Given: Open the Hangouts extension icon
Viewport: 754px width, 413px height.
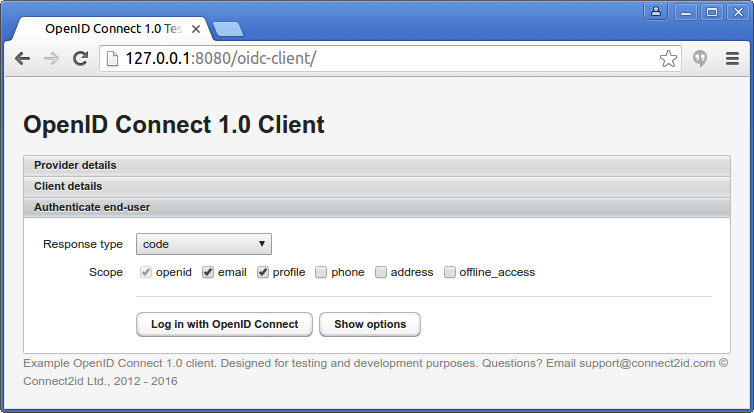Looking at the screenshot, I should tap(701, 59).
